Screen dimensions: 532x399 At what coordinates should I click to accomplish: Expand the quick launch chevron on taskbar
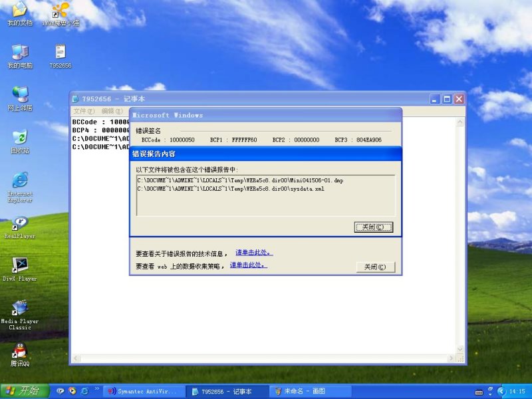point(98,388)
